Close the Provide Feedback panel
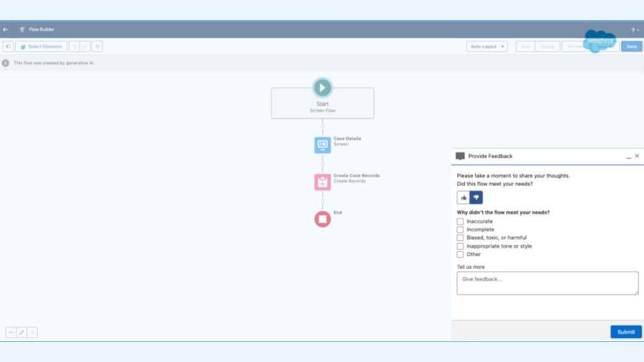 click(x=637, y=156)
